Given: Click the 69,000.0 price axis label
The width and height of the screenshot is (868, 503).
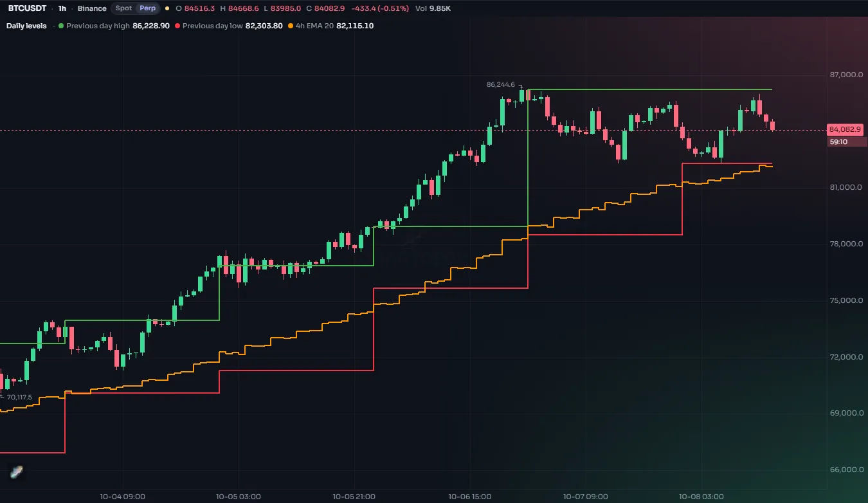Looking at the screenshot, I should click(847, 413).
